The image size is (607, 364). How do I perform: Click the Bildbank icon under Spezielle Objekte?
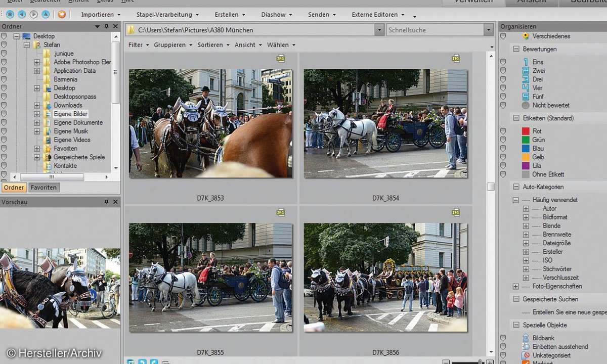[526, 338]
